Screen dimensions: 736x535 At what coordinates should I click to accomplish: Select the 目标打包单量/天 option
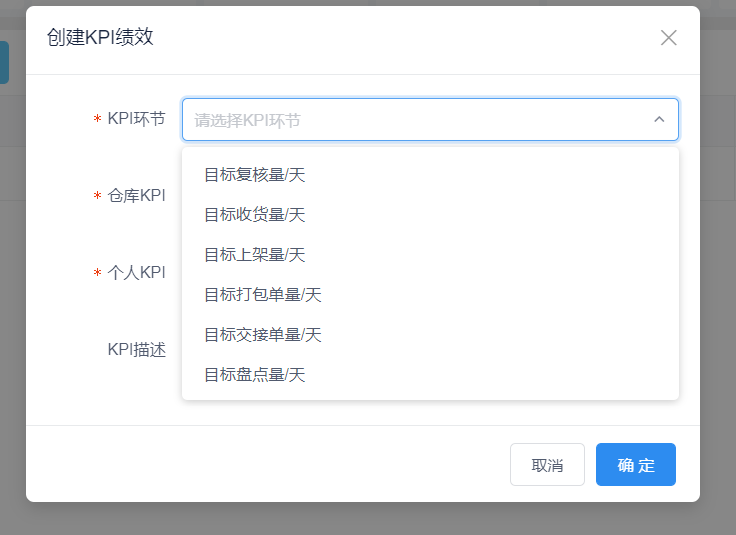click(430, 295)
